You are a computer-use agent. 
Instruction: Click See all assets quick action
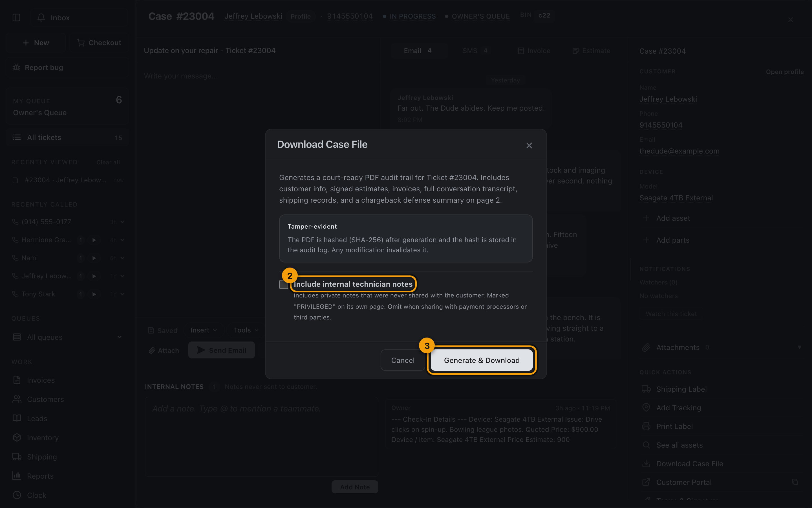pyautogui.click(x=672, y=445)
